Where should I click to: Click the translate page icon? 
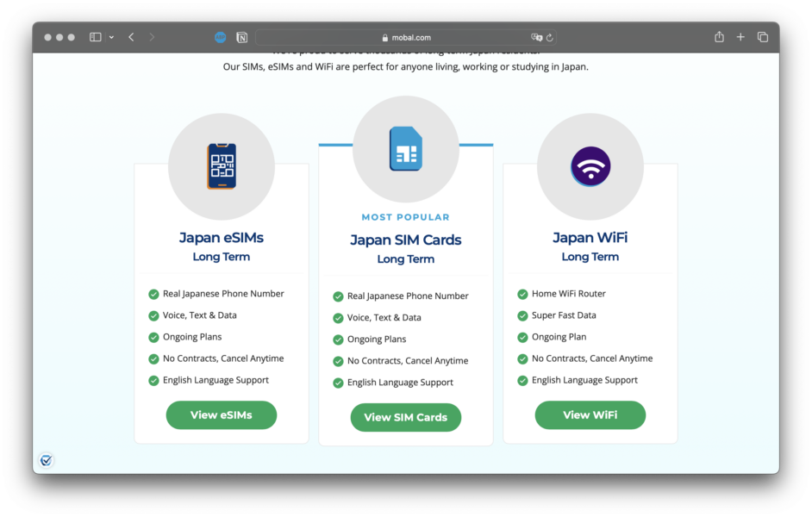tap(537, 37)
